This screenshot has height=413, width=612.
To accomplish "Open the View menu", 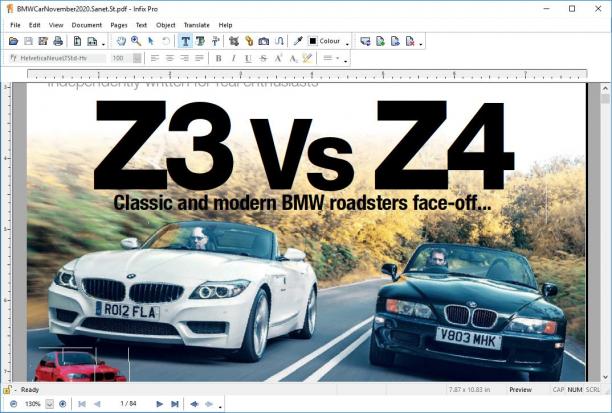I will click(x=56, y=25).
